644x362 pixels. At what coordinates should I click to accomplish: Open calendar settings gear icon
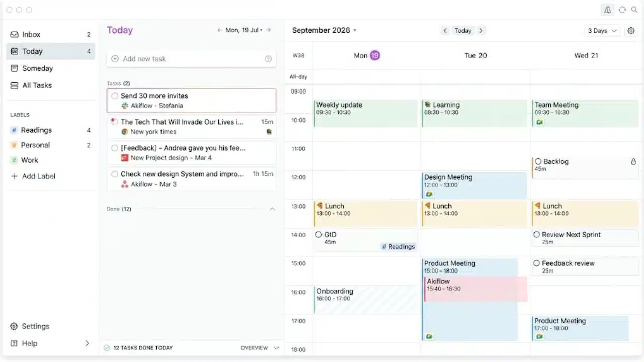pyautogui.click(x=631, y=31)
